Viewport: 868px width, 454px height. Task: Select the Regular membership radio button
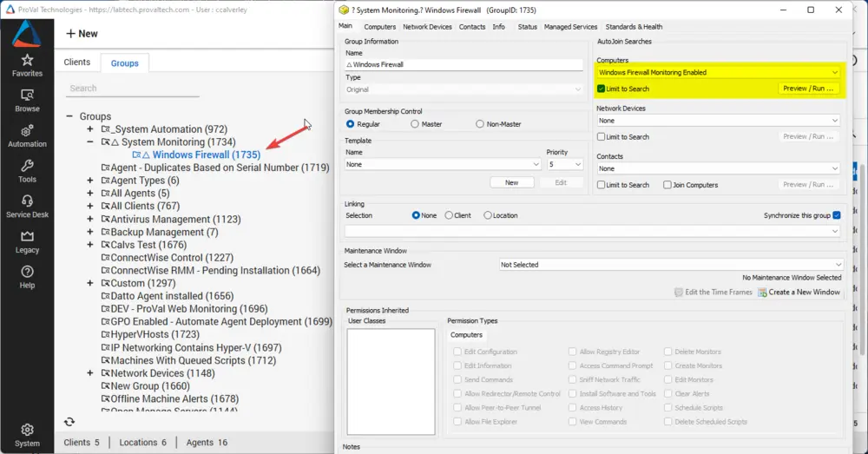click(350, 124)
